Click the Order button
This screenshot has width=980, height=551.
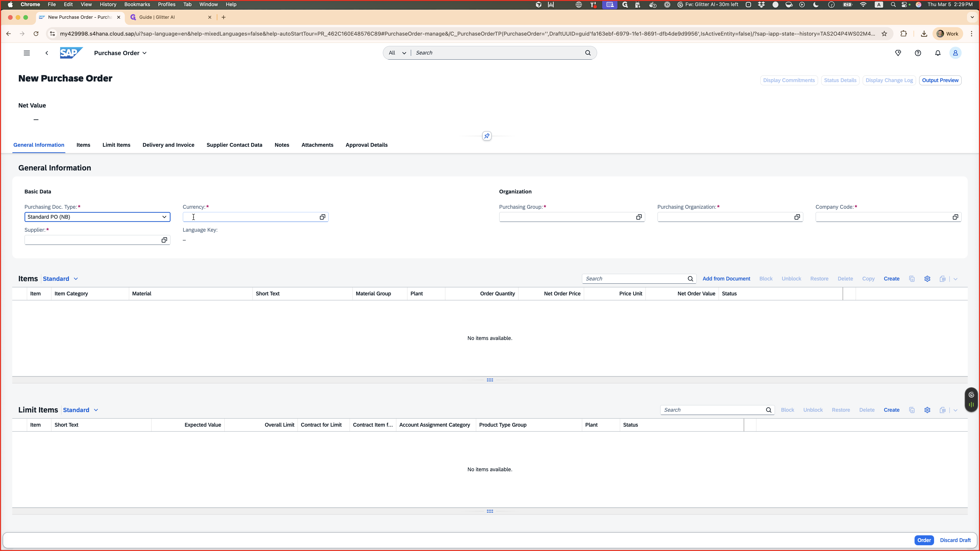pos(924,540)
